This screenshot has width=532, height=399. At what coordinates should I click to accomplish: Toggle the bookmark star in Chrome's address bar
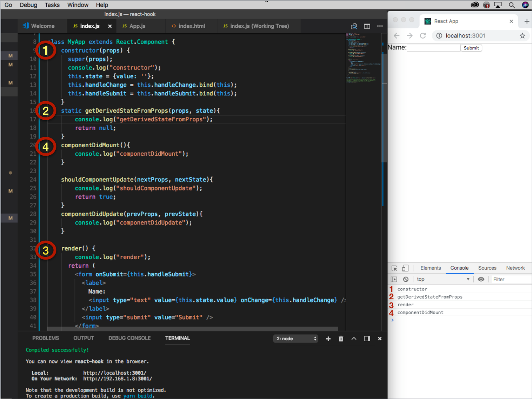(x=522, y=36)
